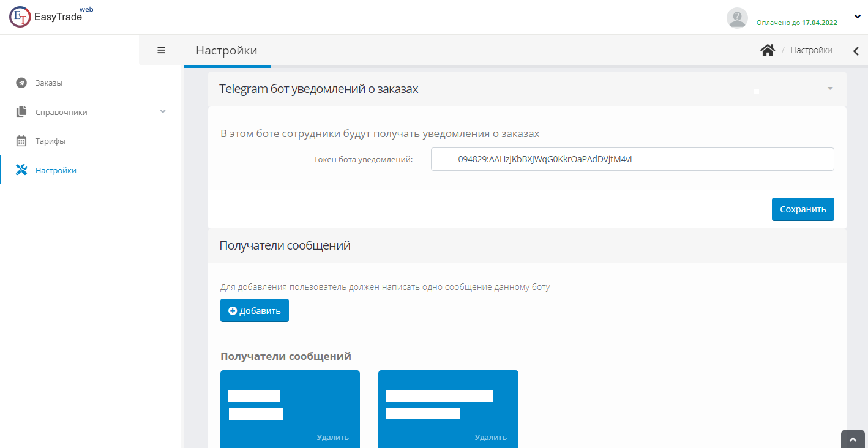Click the user avatar icon

pos(737,18)
